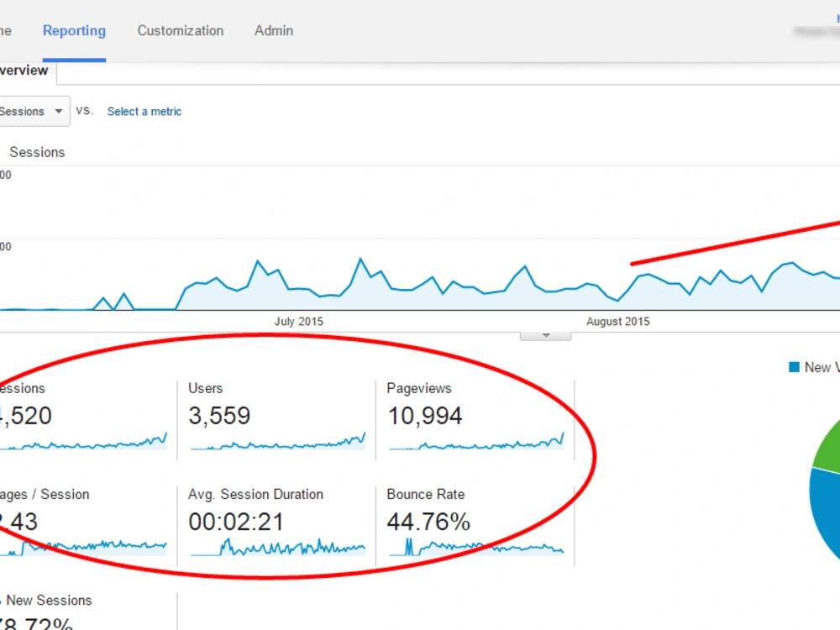Click the Select a metric link
Image resolution: width=840 pixels, height=630 pixels.
pos(144,112)
